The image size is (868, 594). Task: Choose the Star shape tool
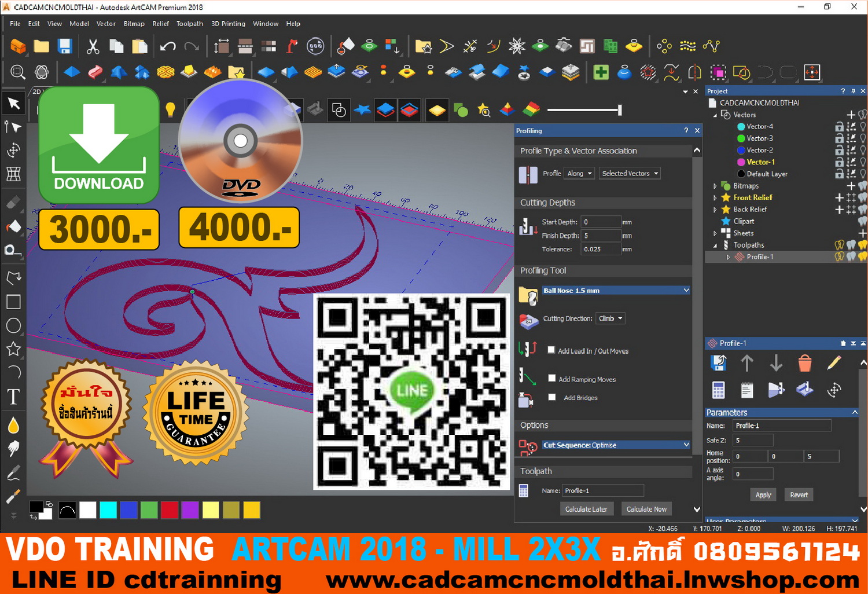click(13, 349)
